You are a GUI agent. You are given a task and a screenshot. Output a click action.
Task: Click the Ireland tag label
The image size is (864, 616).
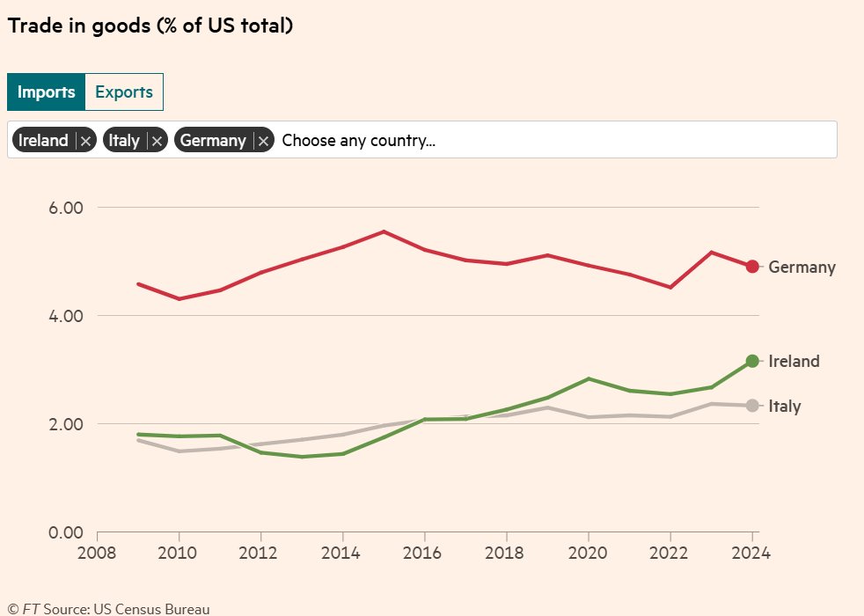click(43, 141)
